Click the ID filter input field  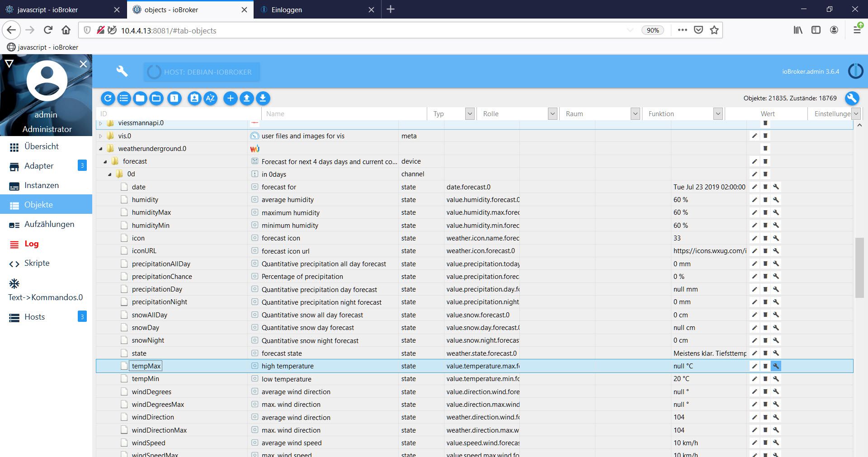click(179, 114)
